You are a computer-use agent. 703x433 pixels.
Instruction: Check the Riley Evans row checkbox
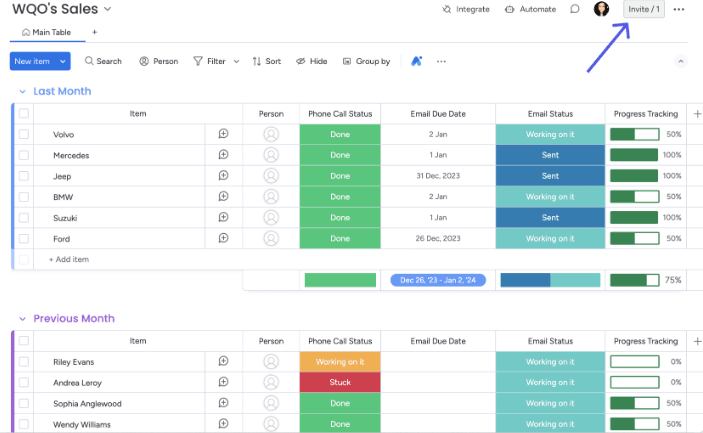coord(24,362)
